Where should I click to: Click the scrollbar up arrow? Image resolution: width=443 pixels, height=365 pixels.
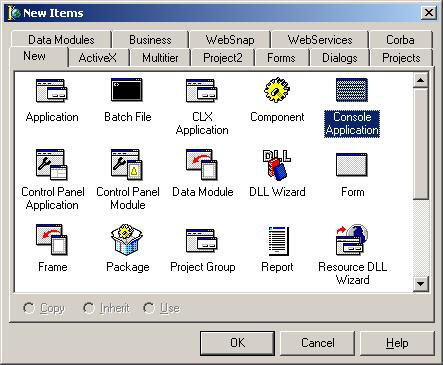420,80
